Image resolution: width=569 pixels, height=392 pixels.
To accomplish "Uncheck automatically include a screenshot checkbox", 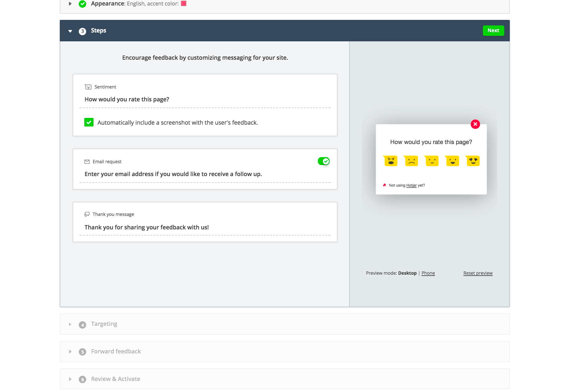I will tap(89, 122).
